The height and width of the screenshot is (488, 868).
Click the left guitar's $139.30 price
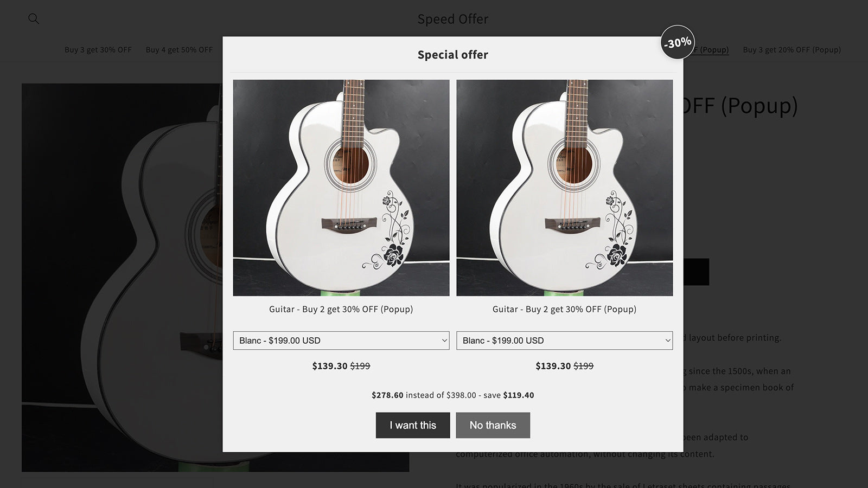pyautogui.click(x=330, y=366)
